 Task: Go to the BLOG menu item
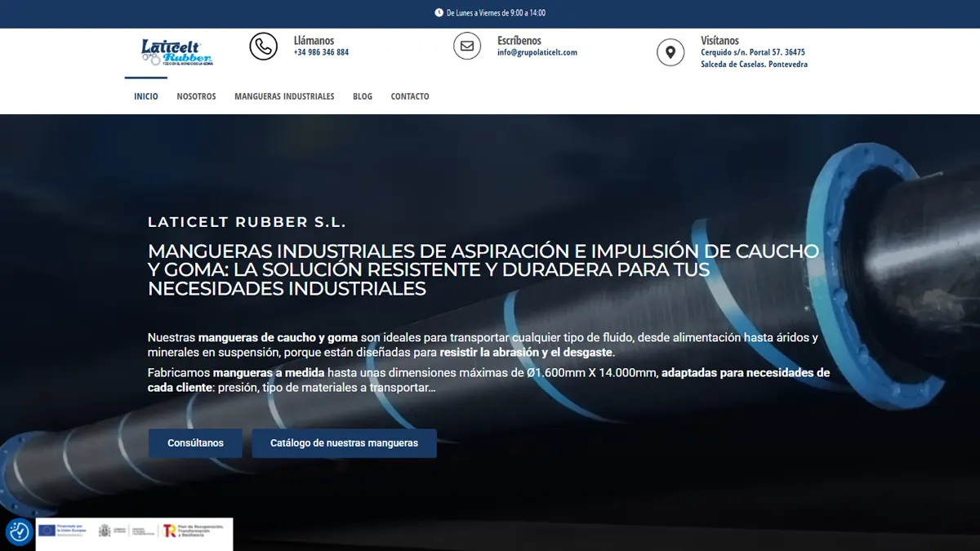click(x=363, y=96)
